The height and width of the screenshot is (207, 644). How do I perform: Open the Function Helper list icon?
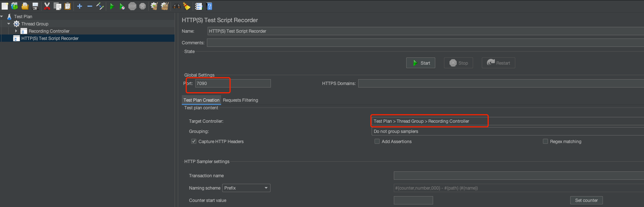coord(199,6)
